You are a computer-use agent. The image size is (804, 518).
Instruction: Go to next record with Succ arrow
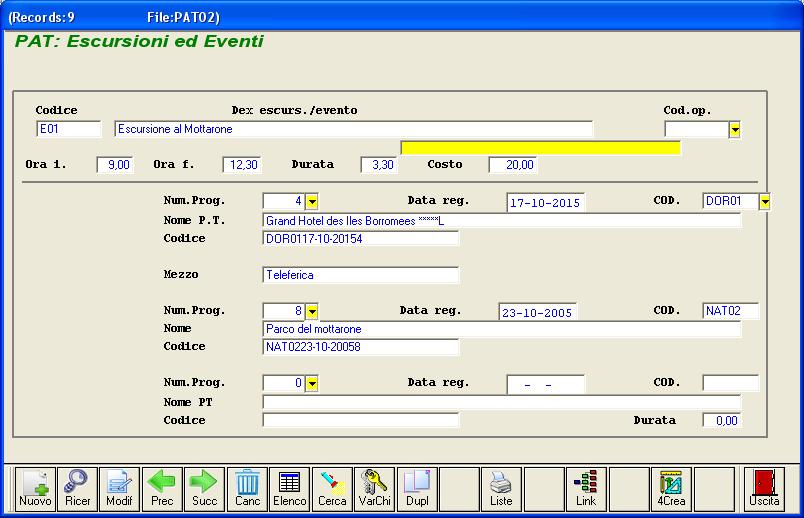click(205, 489)
